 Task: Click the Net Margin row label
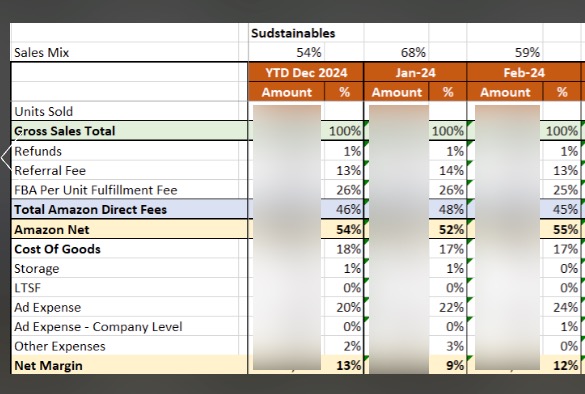click(x=48, y=366)
